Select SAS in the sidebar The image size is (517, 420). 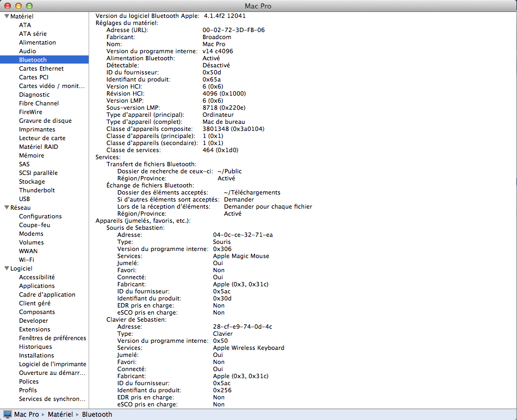tap(24, 164)
